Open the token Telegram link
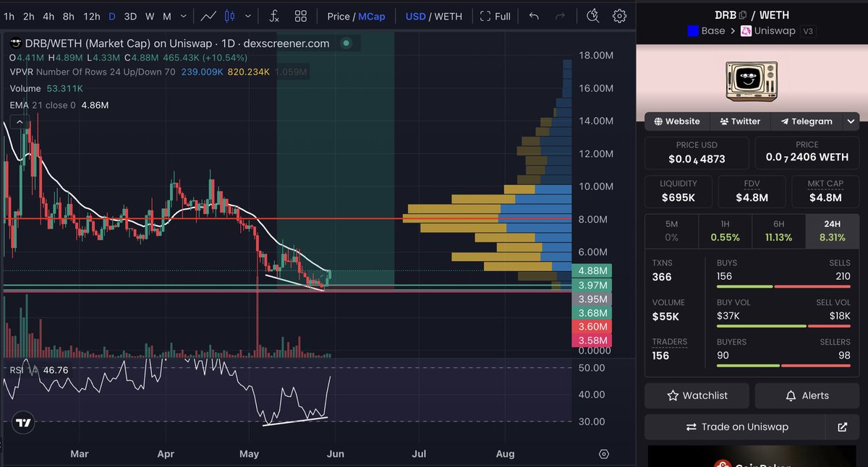The image size is (868, 467). 807,121
